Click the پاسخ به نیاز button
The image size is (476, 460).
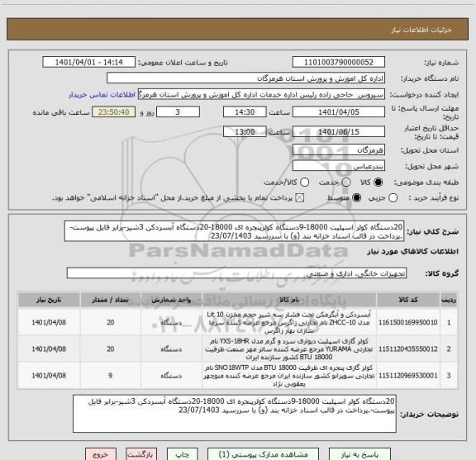tap(359, 454)
